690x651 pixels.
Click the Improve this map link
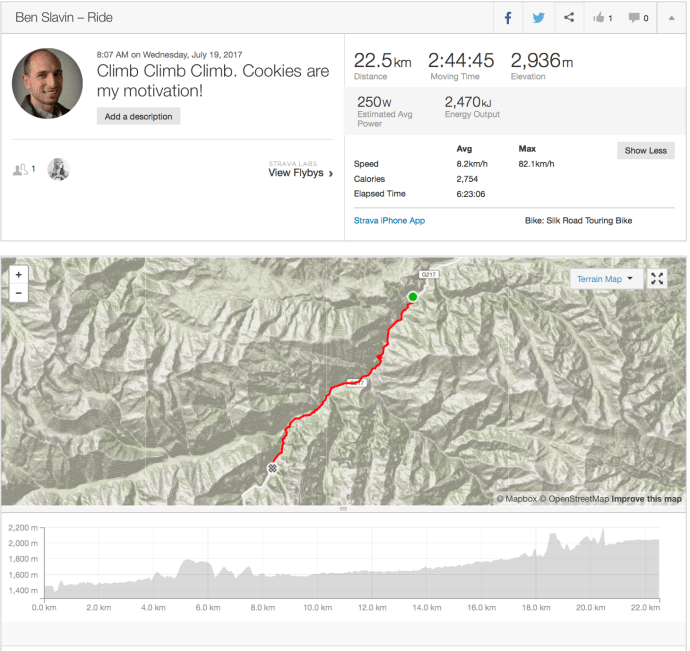tap(646, 499)
